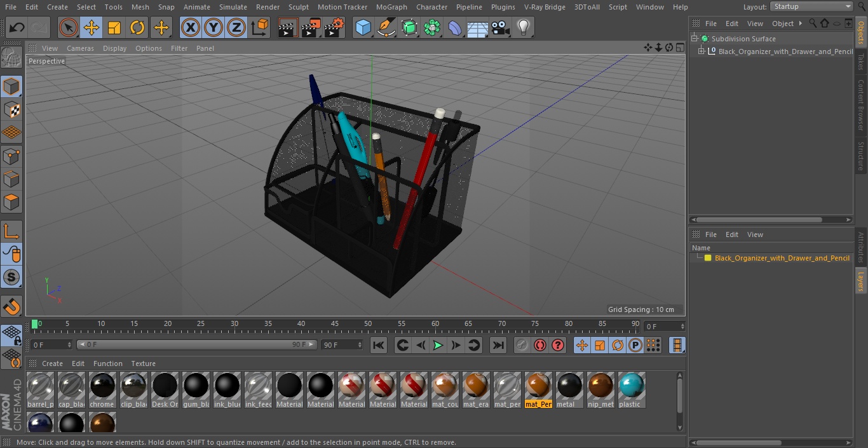Add a Light object
The image size is (868, 448).
[524, 27]
